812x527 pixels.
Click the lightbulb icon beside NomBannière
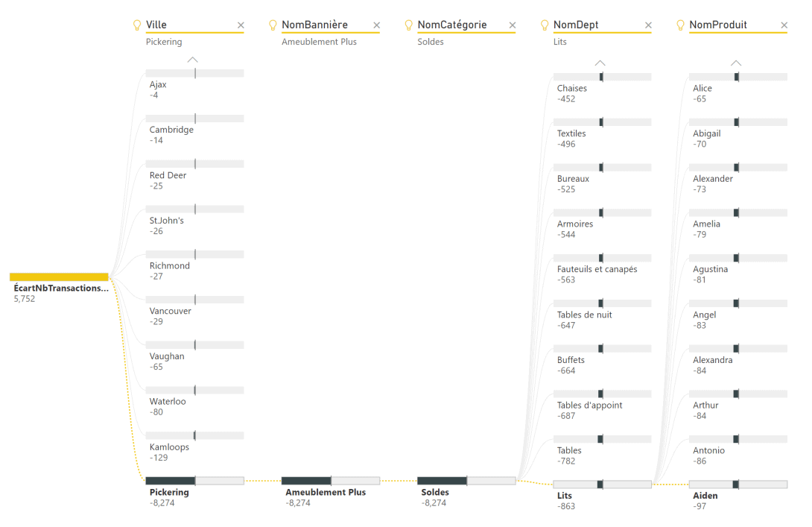(273, 25)
